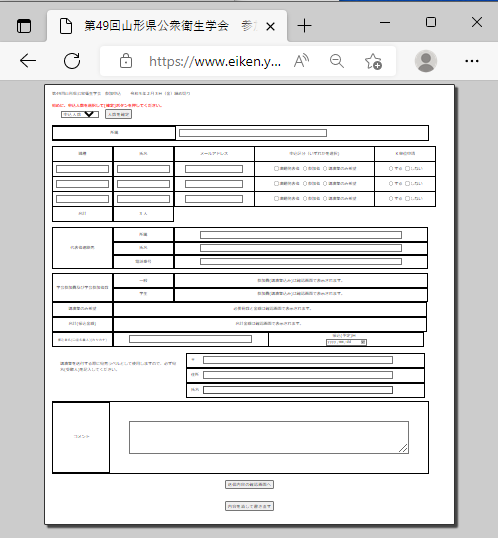Screen dimensions: 498x538
Task: Expand the number of applicants dropdown
Action: coord(80,114)
